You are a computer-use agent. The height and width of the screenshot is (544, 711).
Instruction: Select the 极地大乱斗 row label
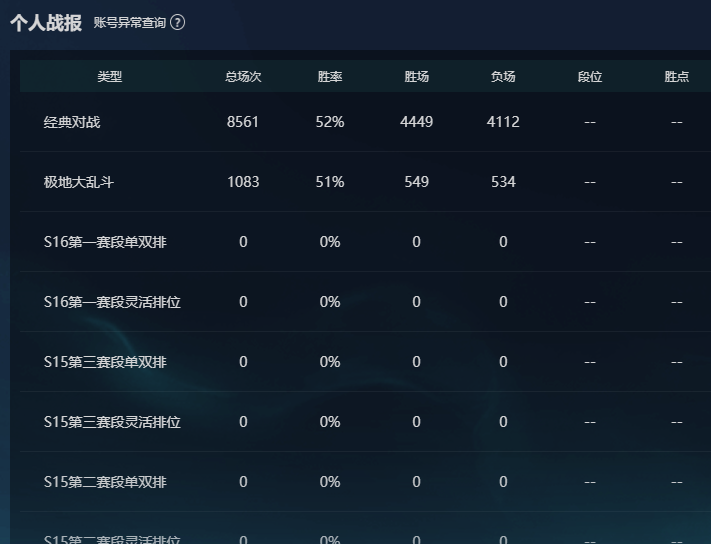[x=78, y=182]
